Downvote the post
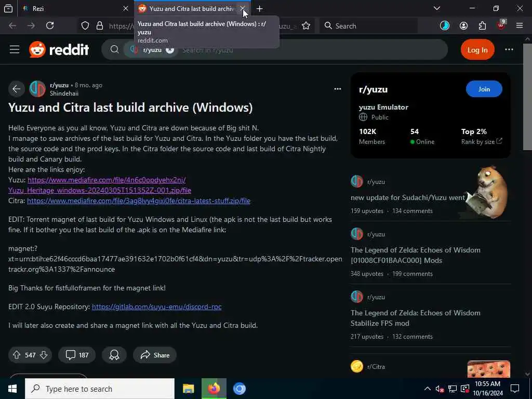Image resolution: width=532 pixels, height=399 pixels. pyautogui.click(x=44, y=355)
